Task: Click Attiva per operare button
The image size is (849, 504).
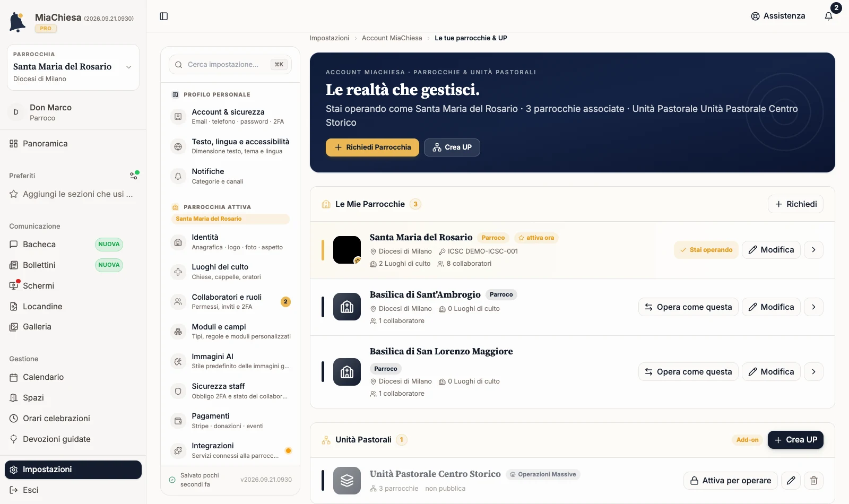Action: [x=731, y=481]
